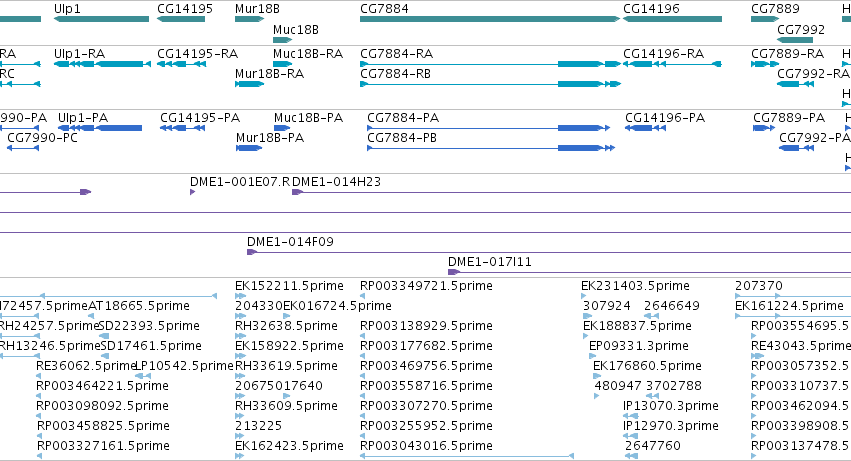Select the CG7884-RB transcript label
851x461 pixels.
pyautogui.click(x=396, y=74)
